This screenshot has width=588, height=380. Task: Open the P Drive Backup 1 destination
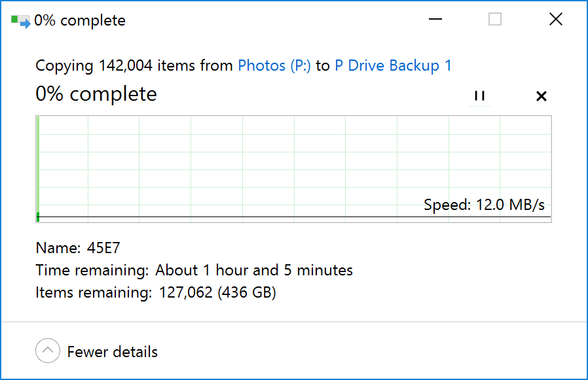pos(393,65)
